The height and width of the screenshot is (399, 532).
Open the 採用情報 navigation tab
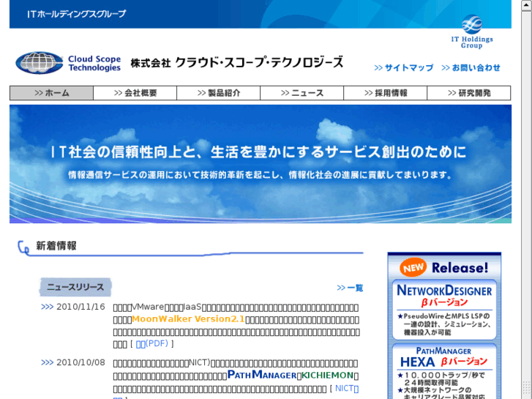click(386, 93)
